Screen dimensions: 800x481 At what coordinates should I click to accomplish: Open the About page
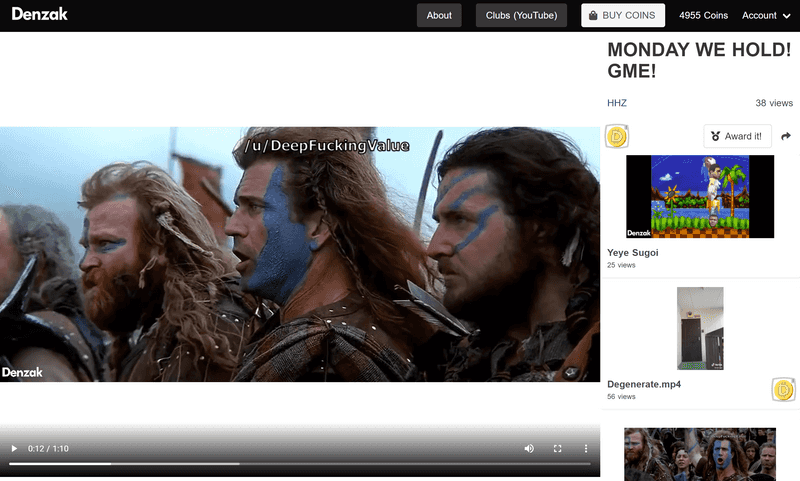[x=439, y=15]
